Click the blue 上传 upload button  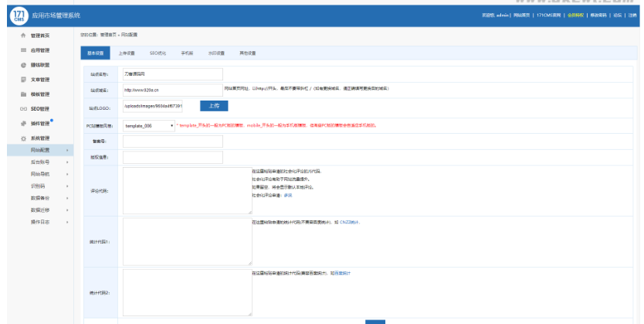(x=214, y=106)
